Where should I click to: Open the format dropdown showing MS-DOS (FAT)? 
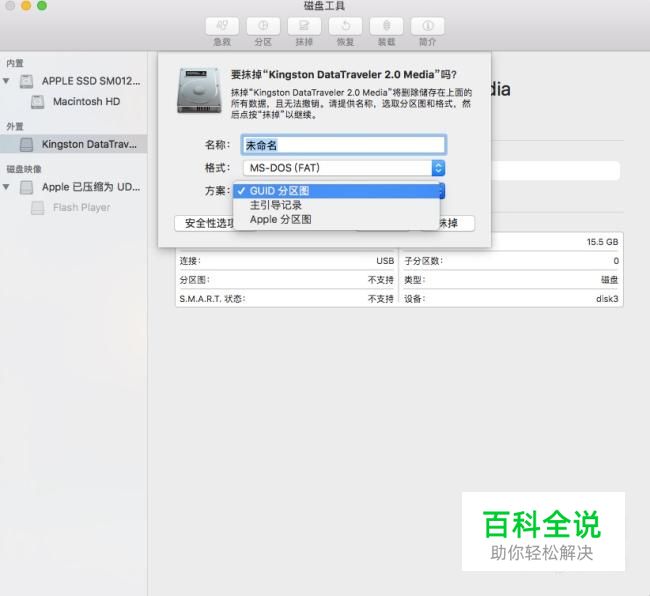[x=344, y=168]
